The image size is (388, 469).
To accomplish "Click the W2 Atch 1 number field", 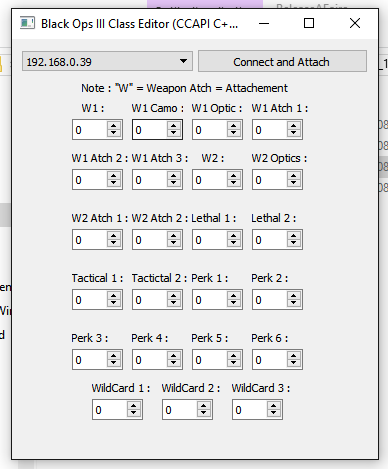I will 89,240.
